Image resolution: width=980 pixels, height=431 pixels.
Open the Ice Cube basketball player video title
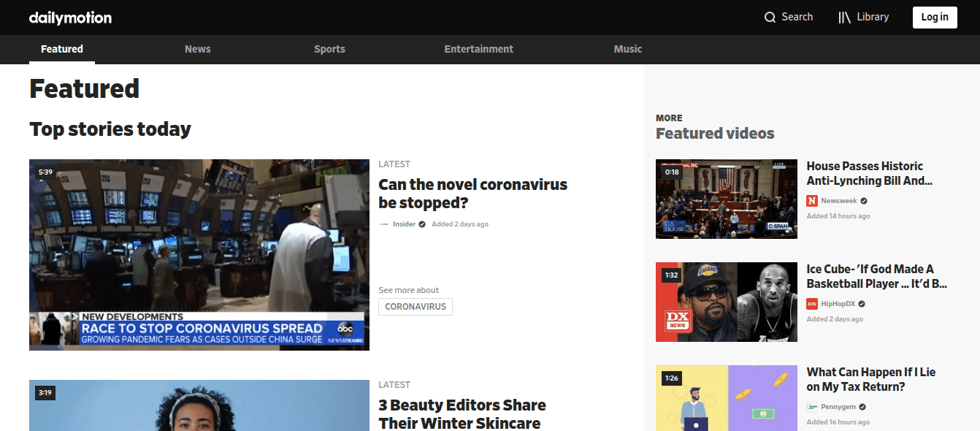[x=877, y=276]
